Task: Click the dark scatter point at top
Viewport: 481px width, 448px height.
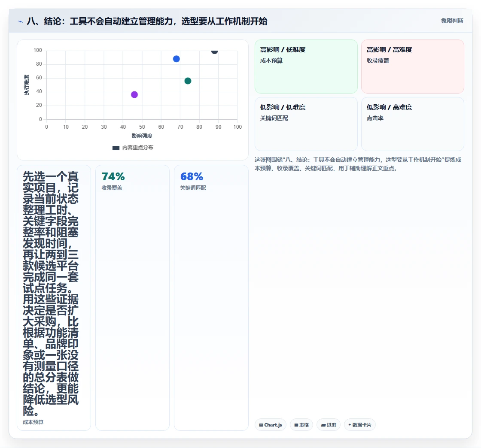Action: pos(214,51)
